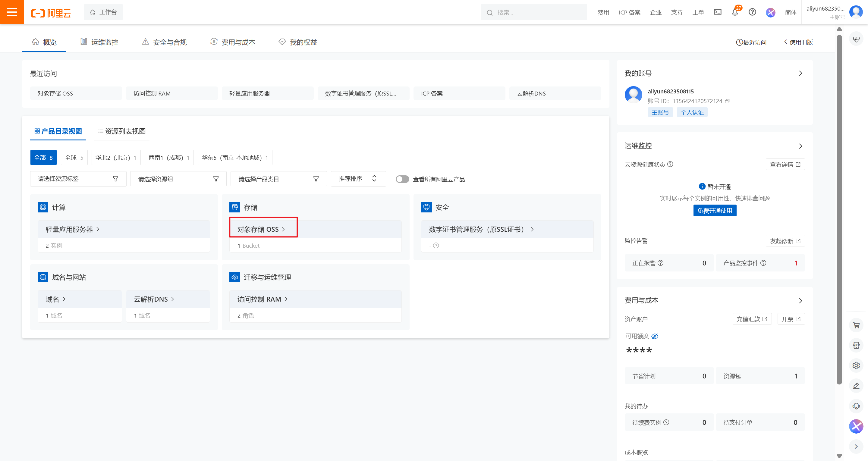The width and height of the screenshot is (868, 461).
Task: Expand the 运维监控 panel arrow
Action: 800,146
